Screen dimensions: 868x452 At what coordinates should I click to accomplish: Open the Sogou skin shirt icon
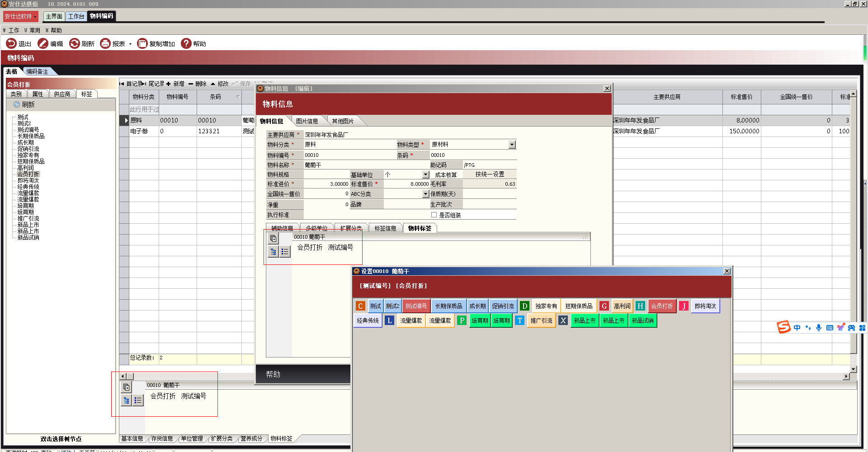click(840, 328)
